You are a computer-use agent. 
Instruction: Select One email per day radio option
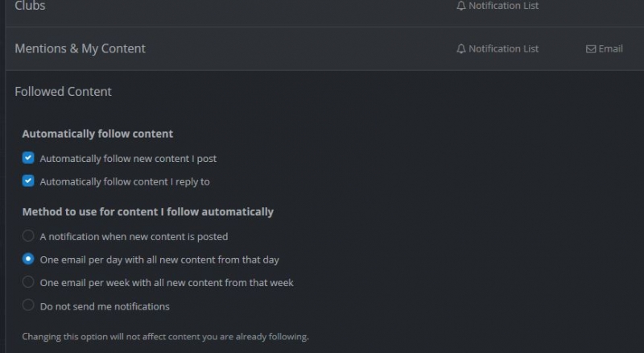[28, 259]
